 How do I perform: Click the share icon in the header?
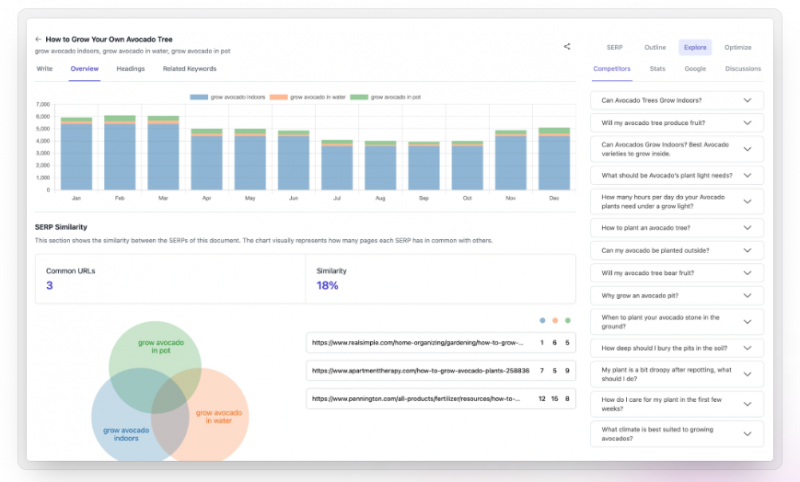[x=567, y=46]
